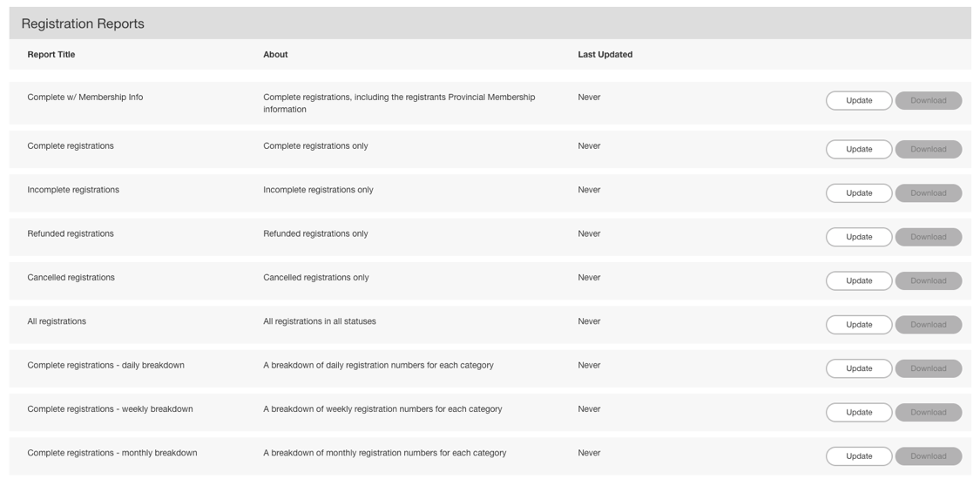Download the monthly breakdown report

coord(928,456)
